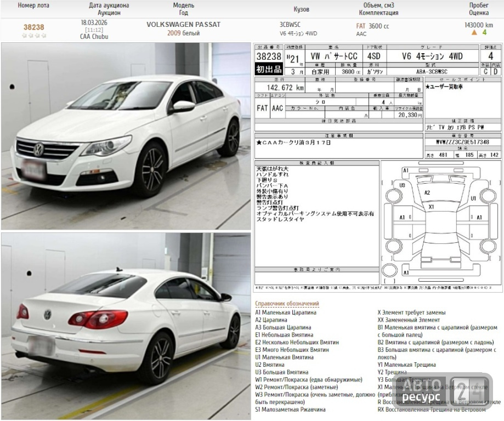Click the year 2009 value
The width and height of the screenshot is (504, 421).
173,33
